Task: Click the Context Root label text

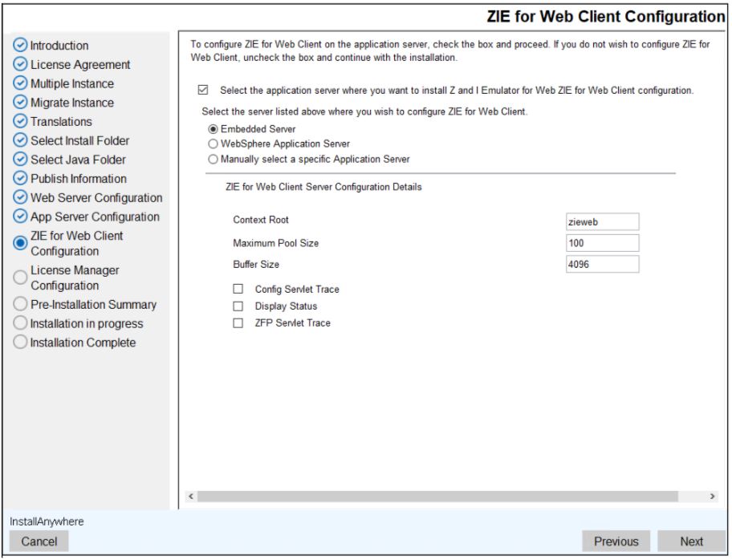Action: (x=261, y=219)
